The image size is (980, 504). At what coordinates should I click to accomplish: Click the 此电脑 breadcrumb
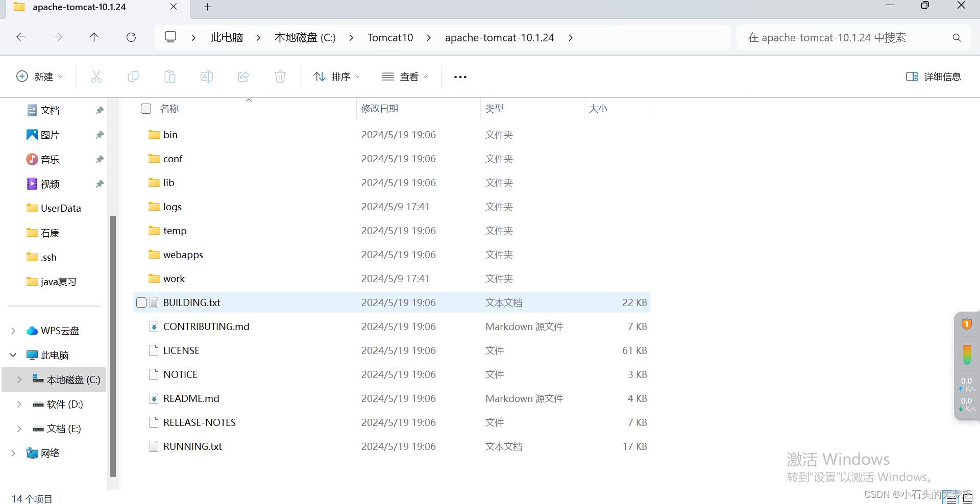click(227, 38)
